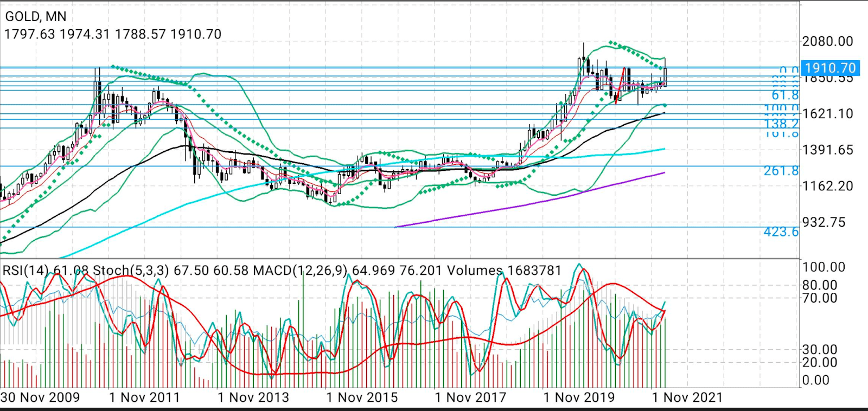This screenshot has width=868, height=411.
Task: Select the GOLD, MN symbol title
Action: point(36,16)
